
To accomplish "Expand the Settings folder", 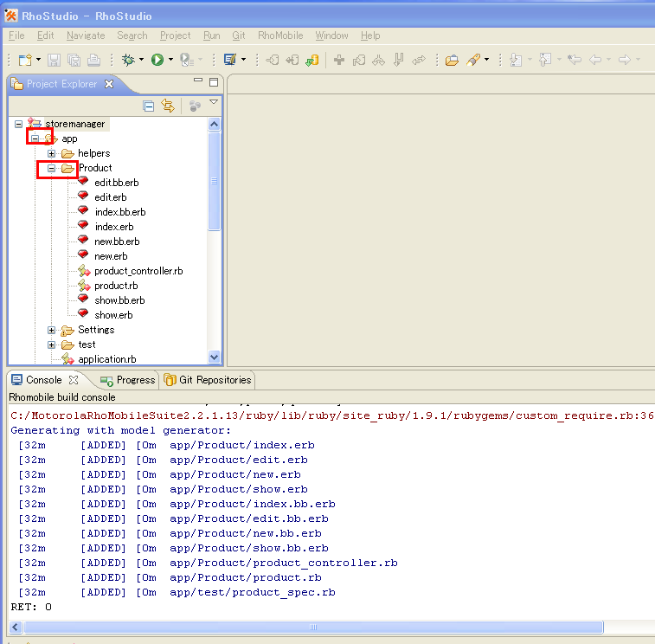I will click(x=51, y=330).
